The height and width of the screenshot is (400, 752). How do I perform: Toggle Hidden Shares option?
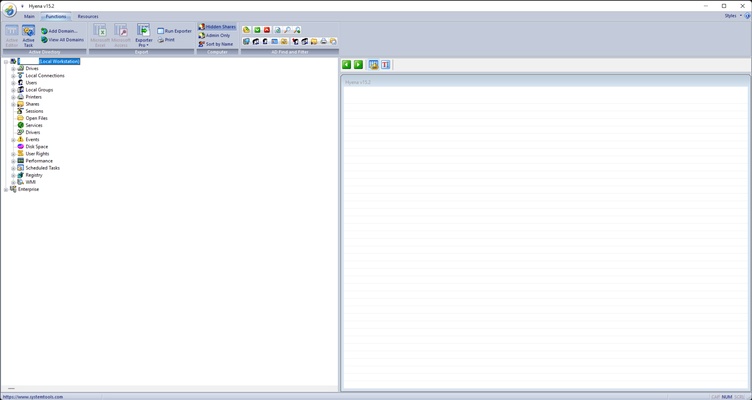tap(217, 27)
